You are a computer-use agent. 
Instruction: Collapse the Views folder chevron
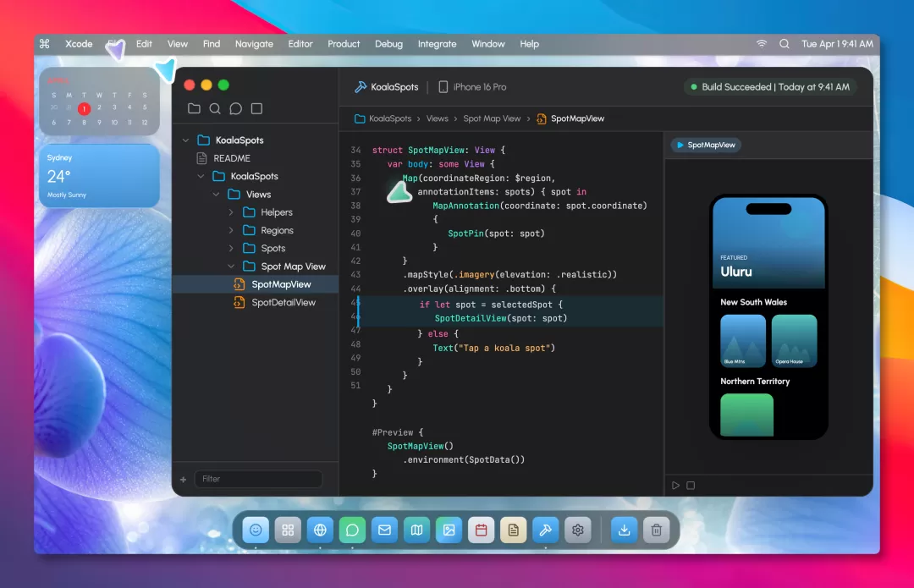click(x=217, y=194)
